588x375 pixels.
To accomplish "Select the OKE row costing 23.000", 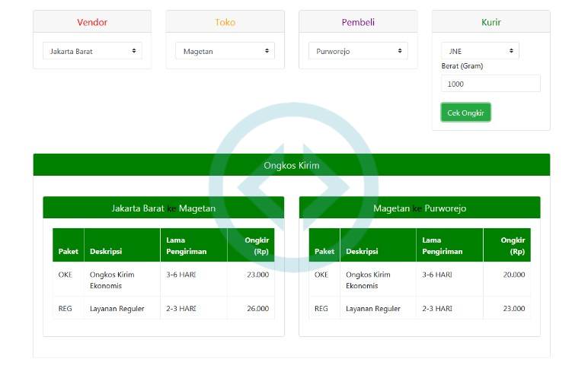I will point(164,279).
